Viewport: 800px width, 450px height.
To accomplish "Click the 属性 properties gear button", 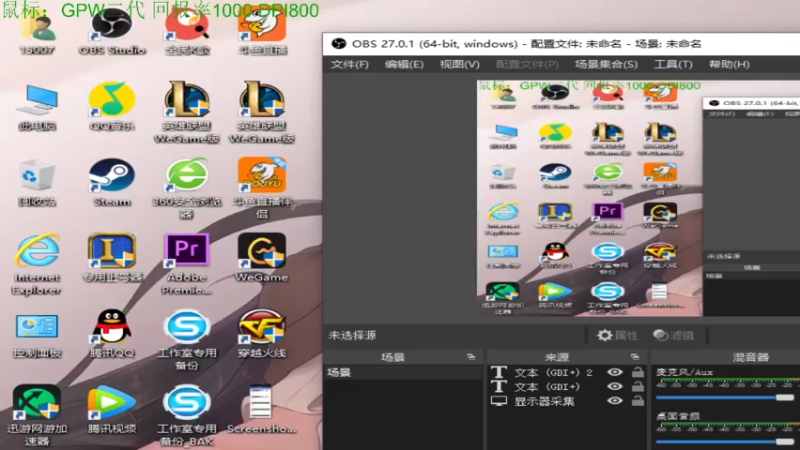I will pos(618,335).
